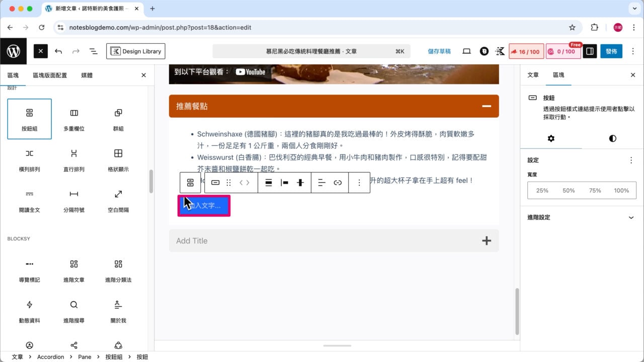Viewport: 644px width, 362px height.
Task: Collapse the 推薦餐點 accordion pane
Action: tap(486, 106)
